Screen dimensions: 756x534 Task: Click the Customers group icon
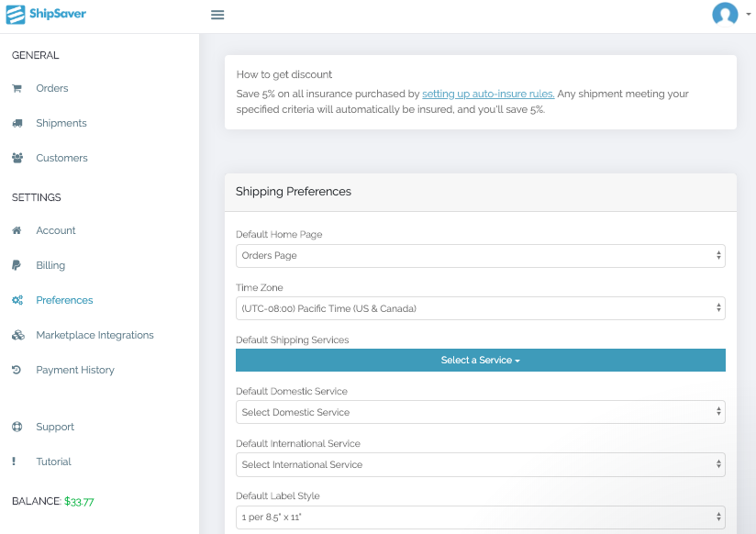coord(17,158)
